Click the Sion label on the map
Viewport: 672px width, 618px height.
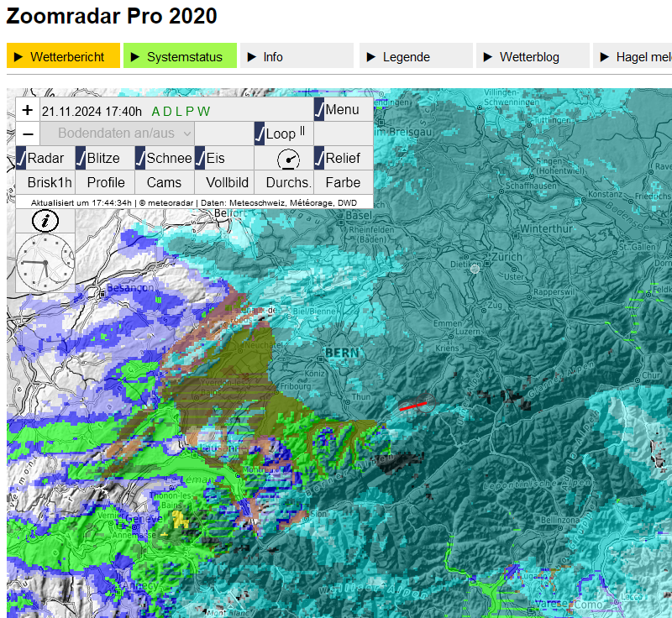click(x=318, y=514)
